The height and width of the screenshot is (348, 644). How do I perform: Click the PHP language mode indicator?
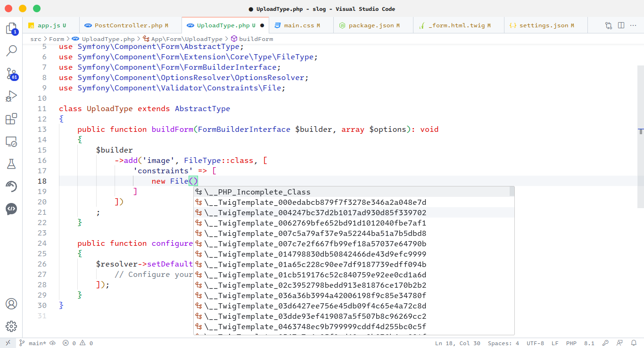(x=571, y=343)
